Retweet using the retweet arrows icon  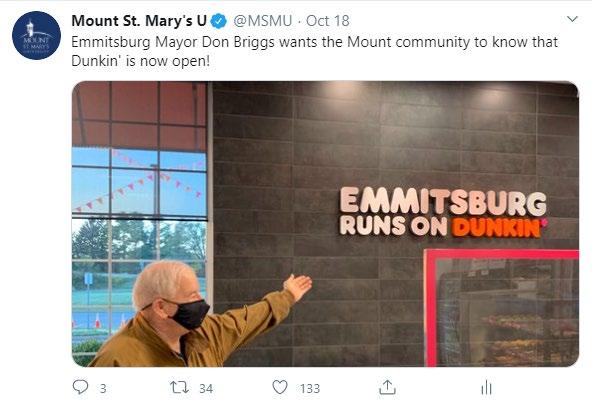[179, 387]
